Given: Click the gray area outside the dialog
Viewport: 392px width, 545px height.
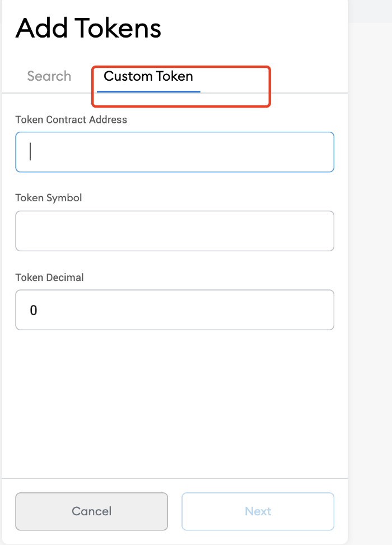Looking at the screenshot, I should click(370, 278).
